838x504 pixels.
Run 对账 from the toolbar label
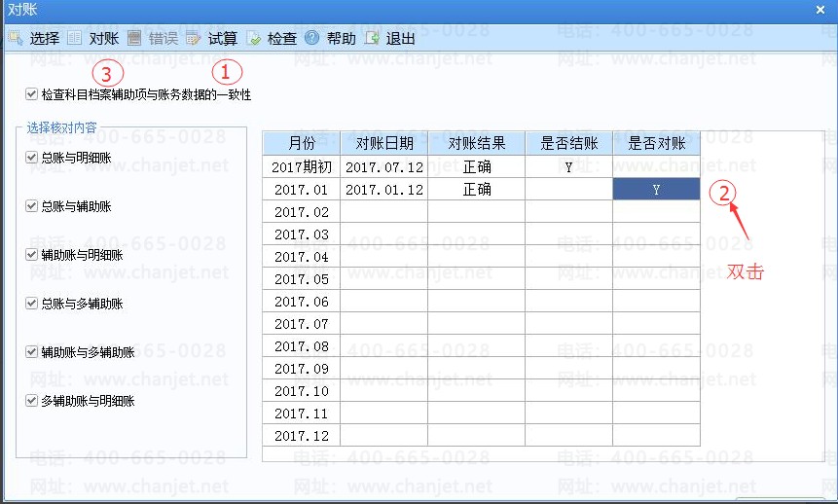104,39
